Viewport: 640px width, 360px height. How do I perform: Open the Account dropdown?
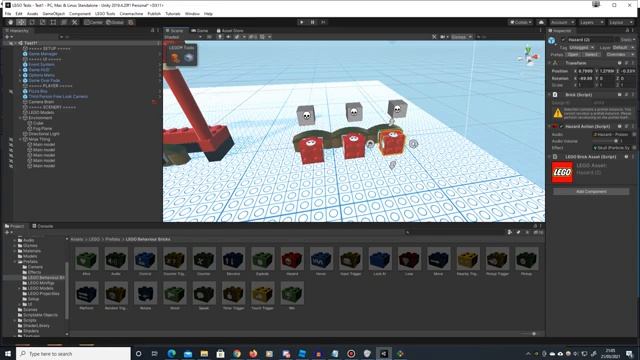[562, 22]
